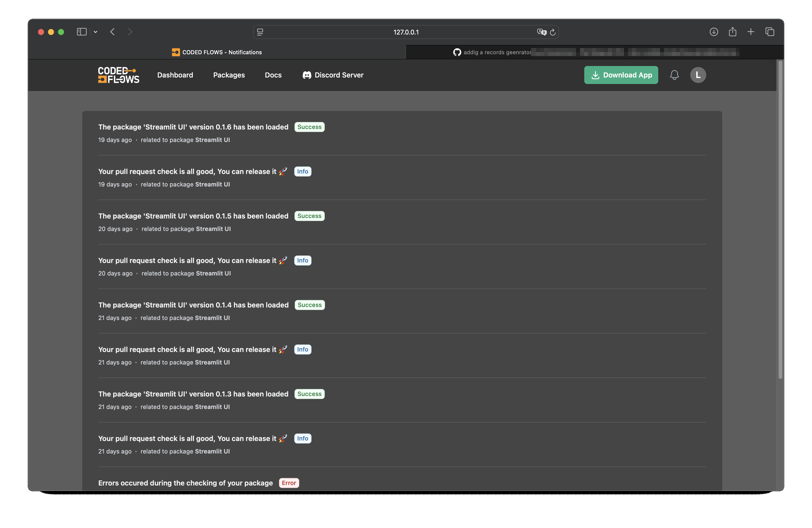Show the tab overview icon
Screen dimensions: 812x528
[x=770, y=32]
